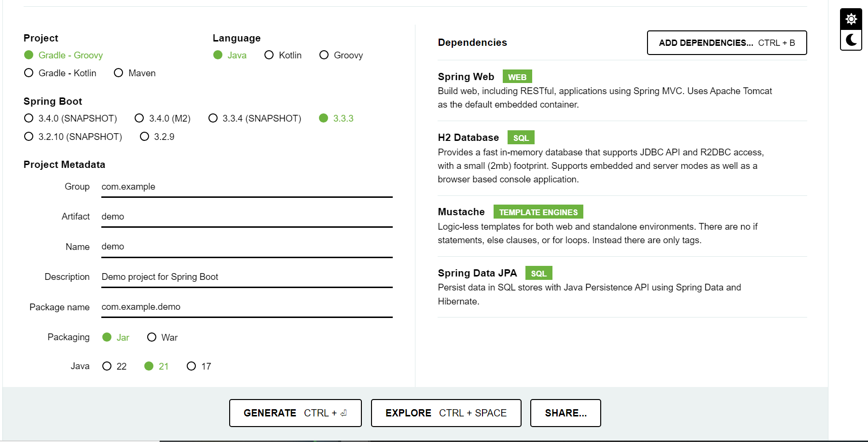868x442 pixels.
Task: Switch to light theme sun icon
Action: (851, 19)
